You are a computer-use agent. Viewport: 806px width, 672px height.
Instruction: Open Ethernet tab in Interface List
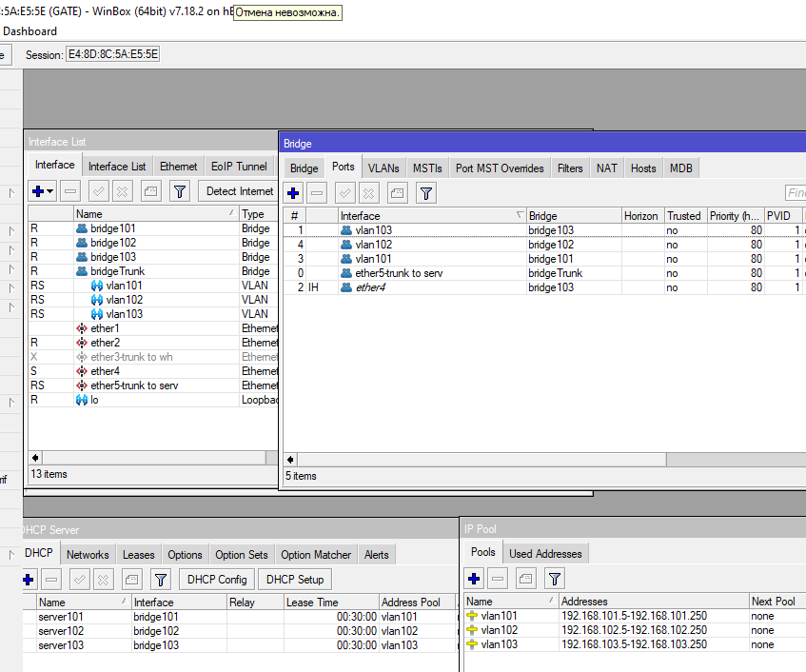[x=178, y=167]
